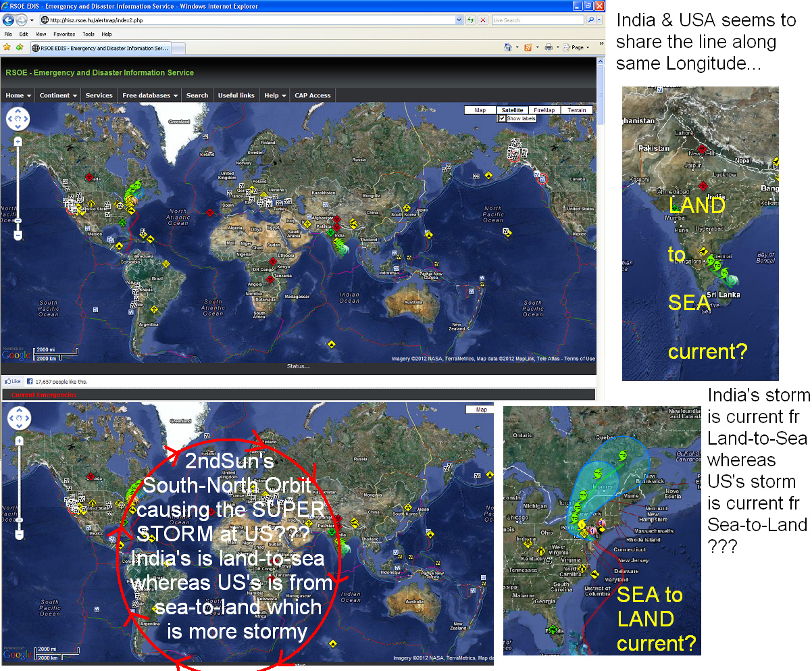This screenshot has height=671, width=812.
Task: Zoom in with upper map plus button
Action: [x=18, y=142]
